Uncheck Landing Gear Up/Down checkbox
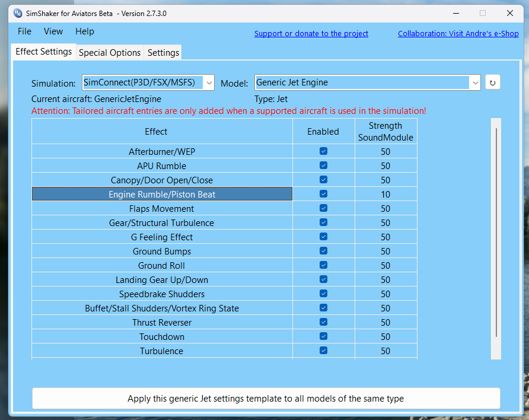The width and height of the screenshot is (529, 420). [323, 279]
